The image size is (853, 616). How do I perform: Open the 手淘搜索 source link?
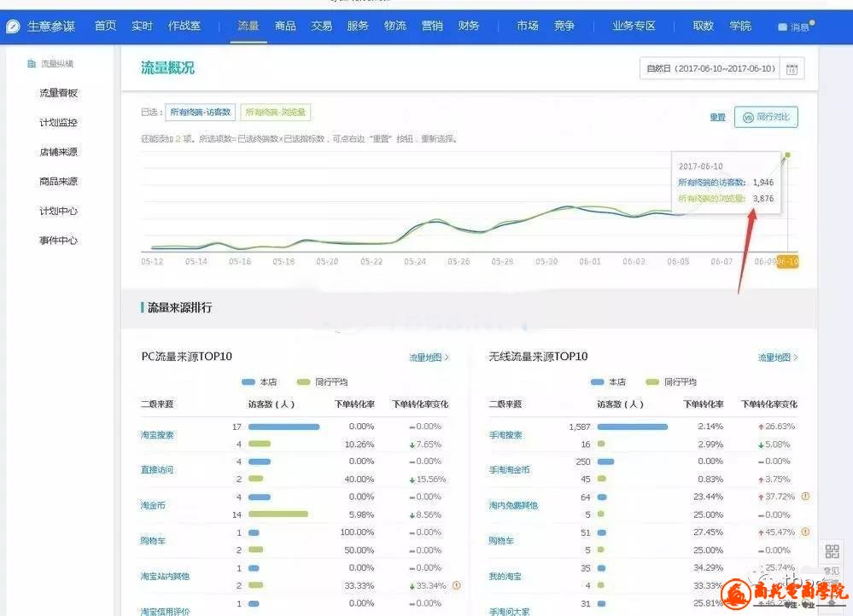(x=505, y=435)
